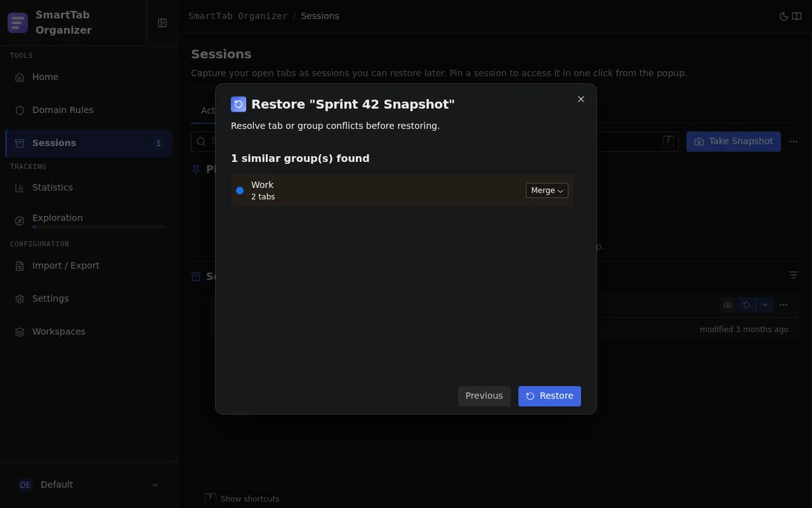812x508 pixels.
Task: Open Domain Rules in sidebar
Action: tap(89, 110)
